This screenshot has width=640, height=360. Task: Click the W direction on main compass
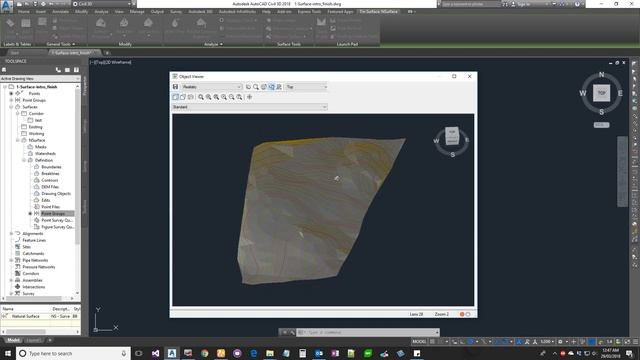pos(583,93)
